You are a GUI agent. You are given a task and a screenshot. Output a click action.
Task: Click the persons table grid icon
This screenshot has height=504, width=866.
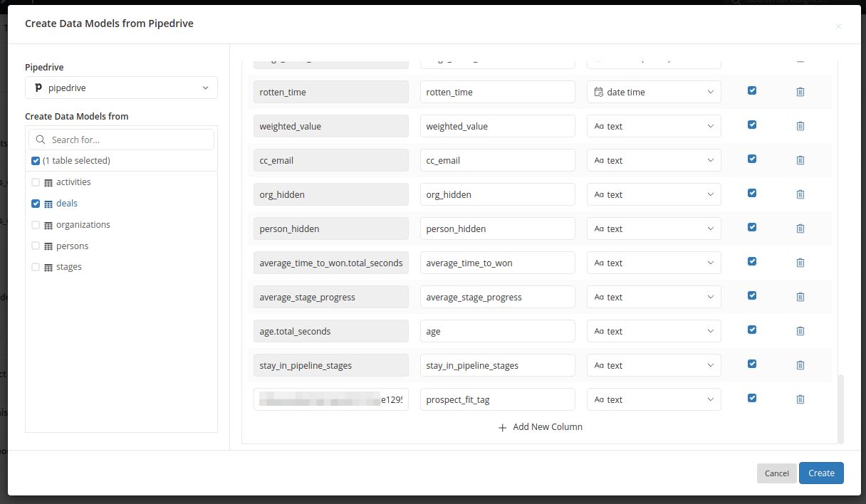[48, 246]
